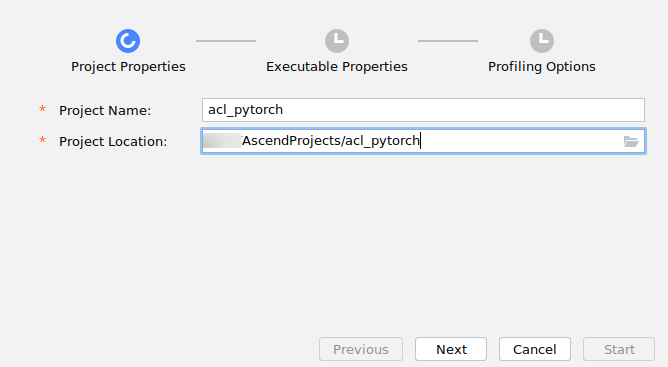668x367 pixels.
Task: Focus the Project Name text field
Action: 423,110
